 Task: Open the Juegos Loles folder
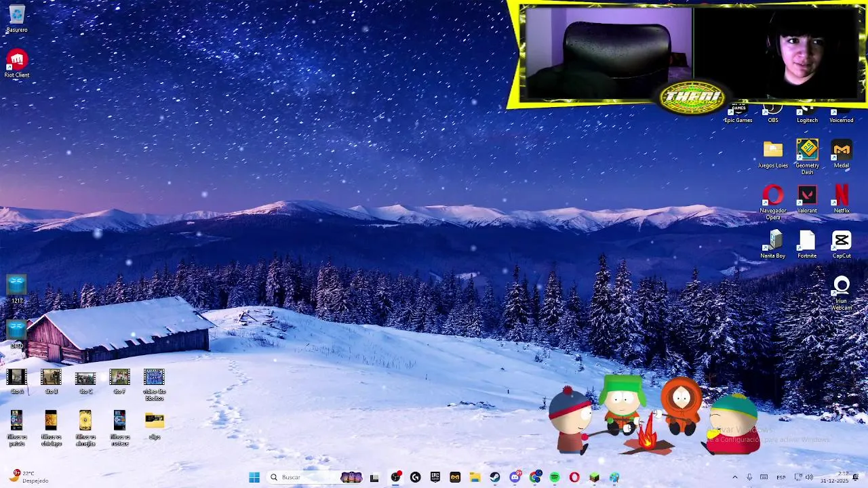pyautogui.click(x=773, y=154)
